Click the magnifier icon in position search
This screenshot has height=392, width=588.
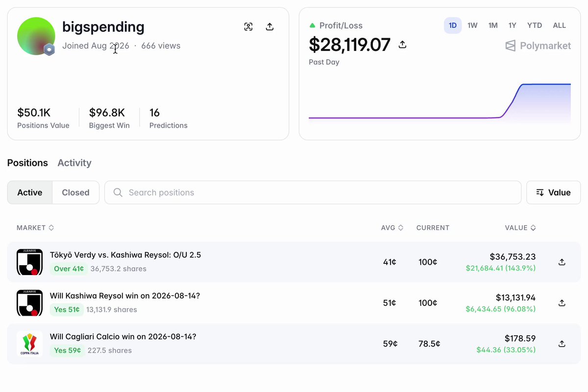click(x=118, y=192)
